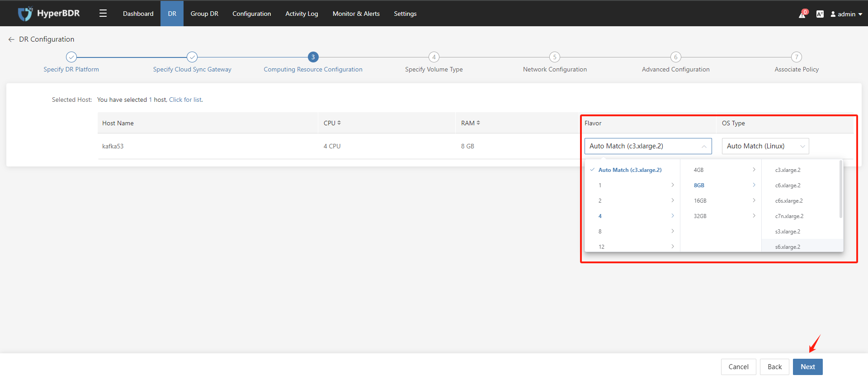Open the 'Click for list' host link

tap(185, 100)
